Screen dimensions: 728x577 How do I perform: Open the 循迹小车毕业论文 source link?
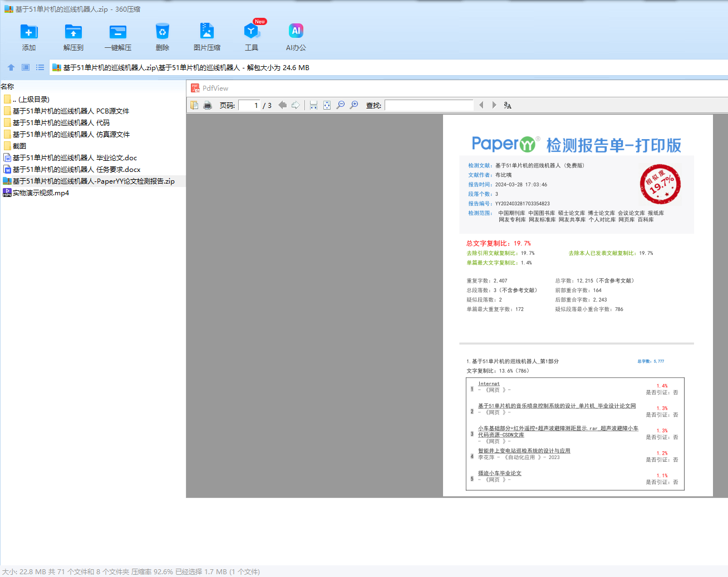coord(500,473)
